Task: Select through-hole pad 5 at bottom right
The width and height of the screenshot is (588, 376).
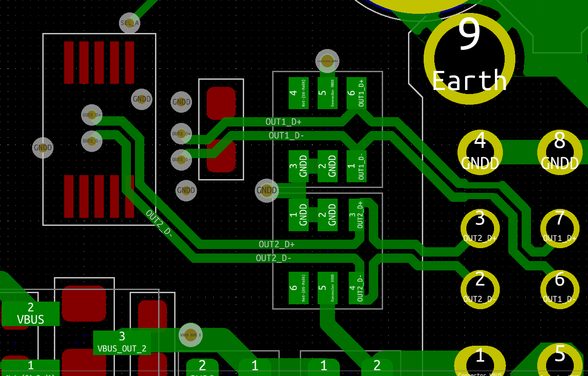Action: click(x=560, y=360)
